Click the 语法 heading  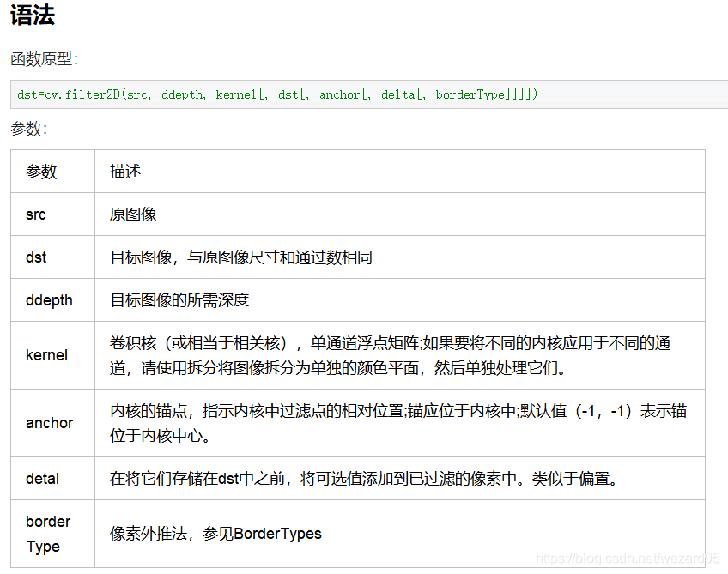tap(33, 15)
